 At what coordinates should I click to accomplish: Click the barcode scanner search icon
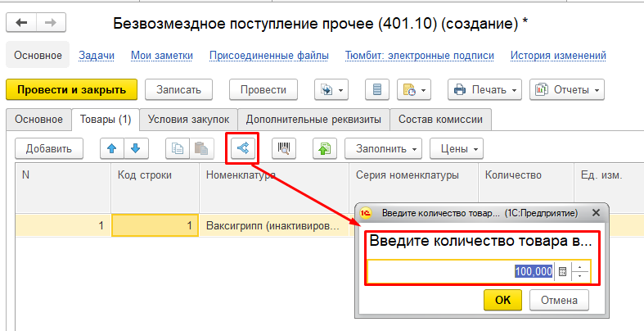pos(284,148)
